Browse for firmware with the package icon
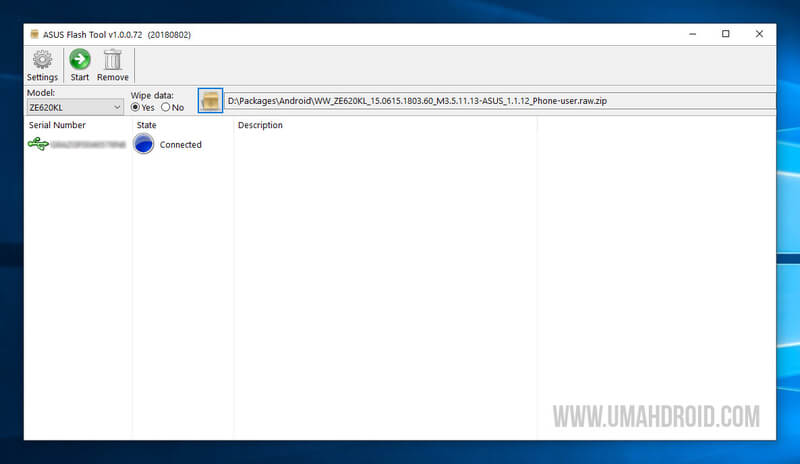 point(210,101)
